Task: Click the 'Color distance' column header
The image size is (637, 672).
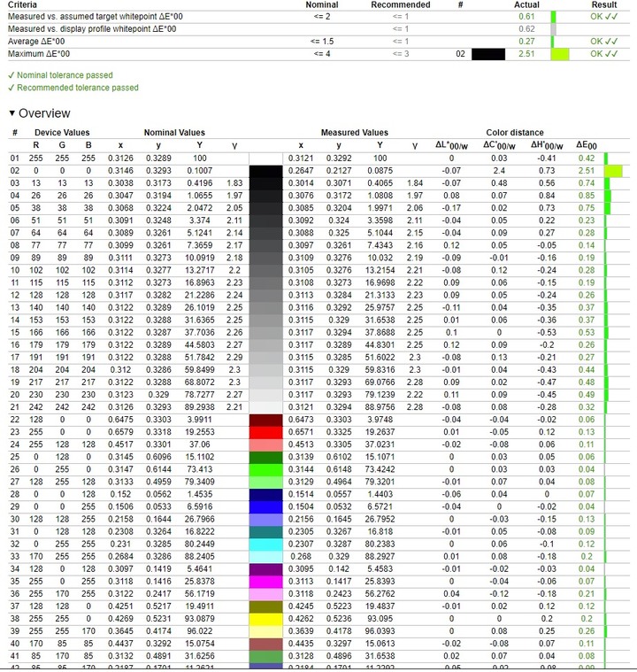Action: (x=515, y=133)
